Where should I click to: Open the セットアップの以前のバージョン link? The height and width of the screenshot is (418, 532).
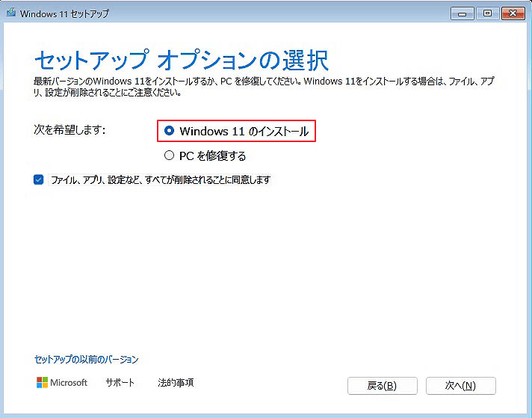(87, 359)
